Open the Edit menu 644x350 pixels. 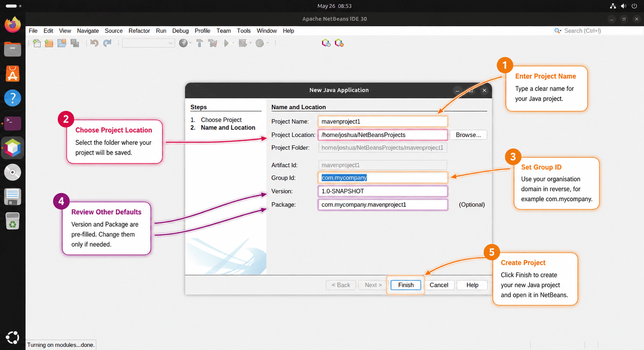[48, 31]
